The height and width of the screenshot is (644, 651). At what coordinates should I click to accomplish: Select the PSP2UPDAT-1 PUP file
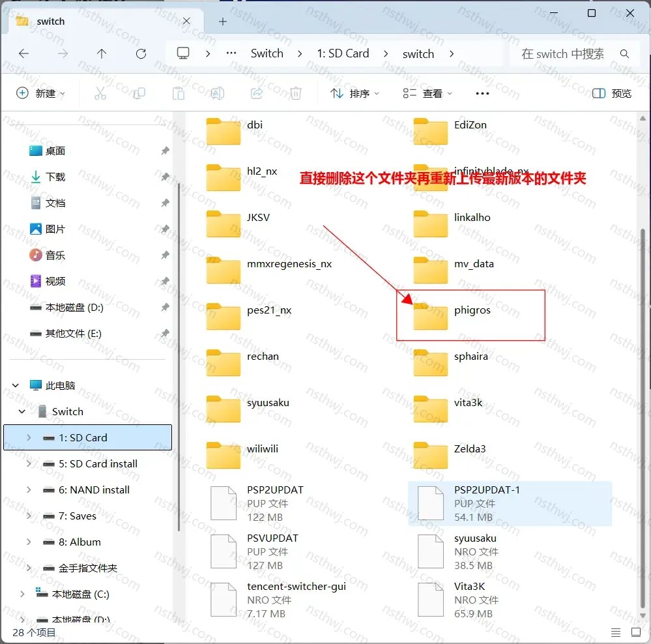point(510,503)
